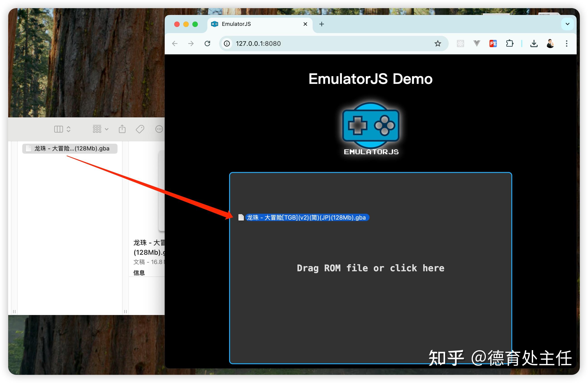Image resolution: width=588 pixels, height=383 pixels.
Task: Open Chrome's three-dot menu
Action: pos(567,44)
